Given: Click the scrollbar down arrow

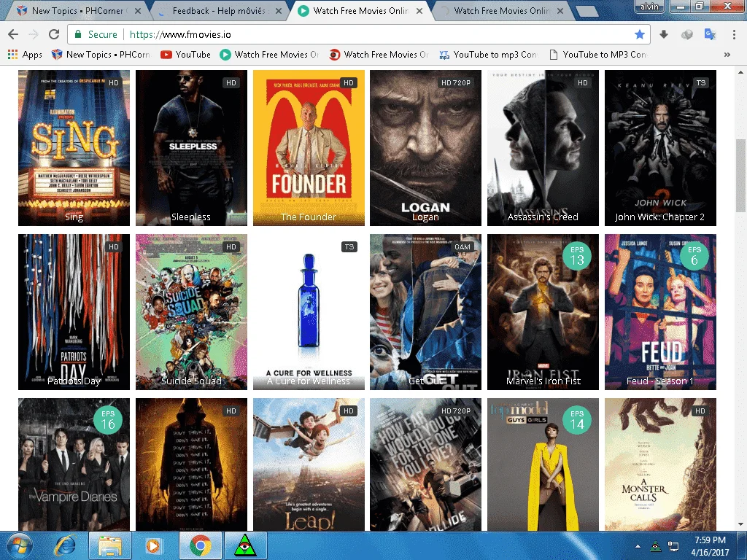Looking at the screenshot, I should tap(740, 524).
